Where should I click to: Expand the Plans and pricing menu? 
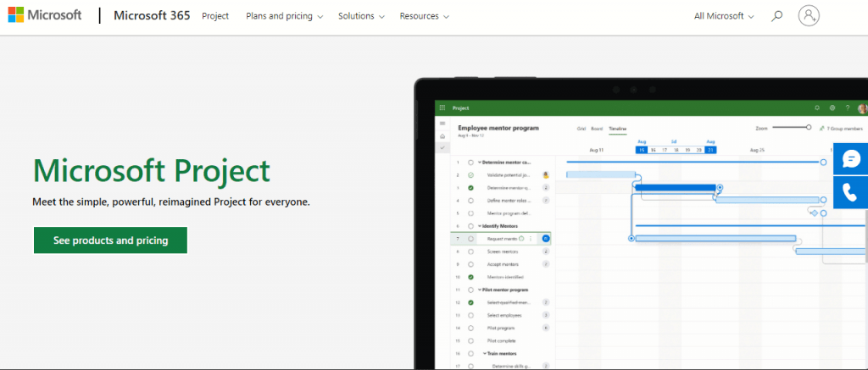pyautogui.click(x=285, y=16)
